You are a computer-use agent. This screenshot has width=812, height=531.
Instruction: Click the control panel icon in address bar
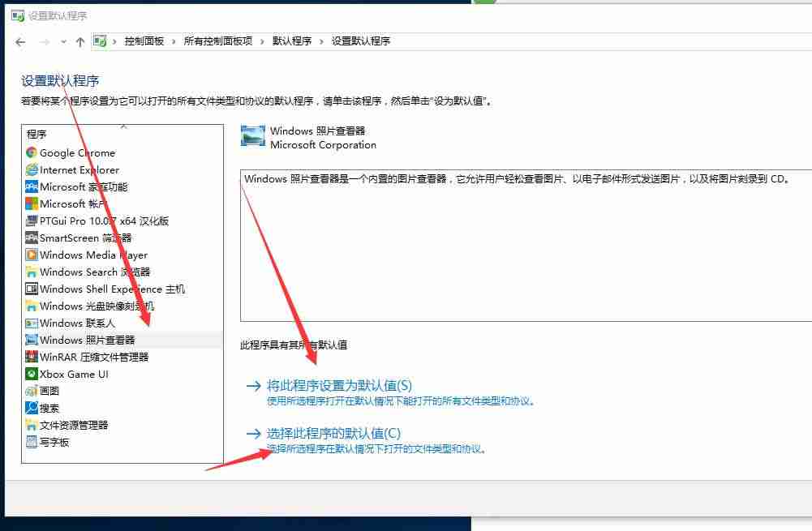(100, 41)
